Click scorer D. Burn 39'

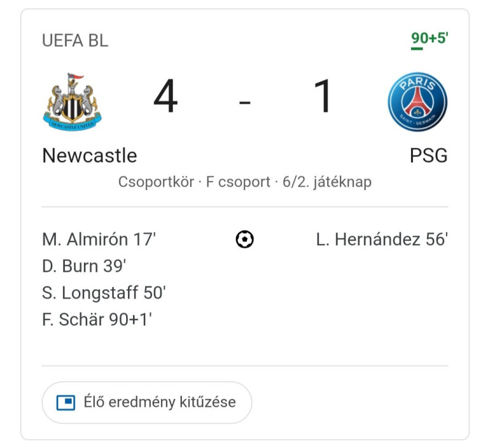pyautogui.click(x=84, y=266)
